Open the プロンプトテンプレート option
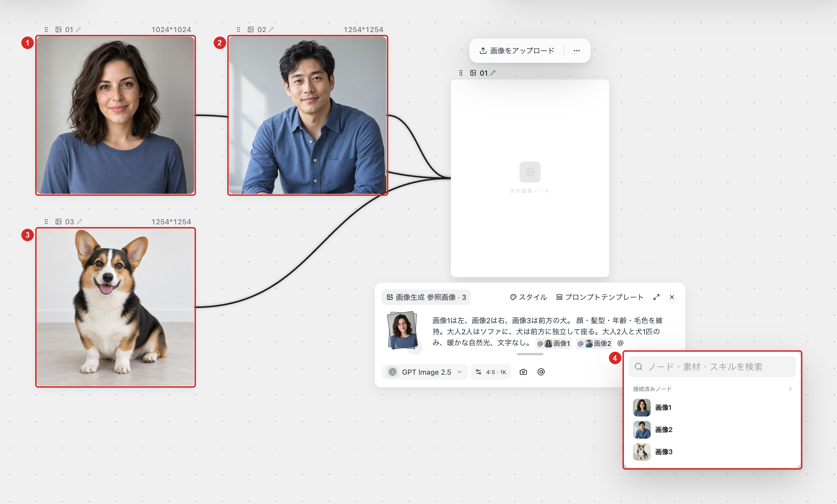The height and width of the screenshot is (504, 837). pos(600,297)
